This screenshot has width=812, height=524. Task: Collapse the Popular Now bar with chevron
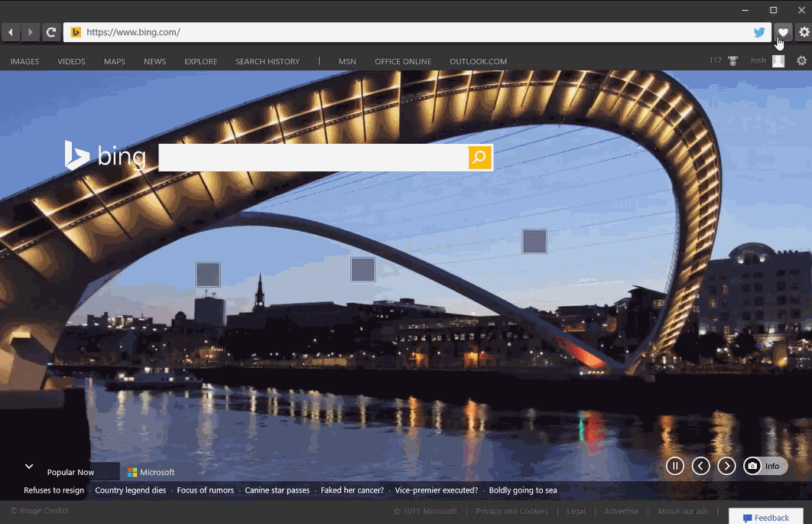pyautogui.click(x=29, y=466)
